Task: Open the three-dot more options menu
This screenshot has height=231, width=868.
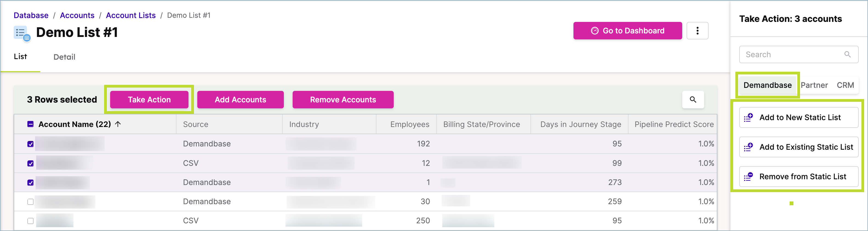Action: pos(697,31)
